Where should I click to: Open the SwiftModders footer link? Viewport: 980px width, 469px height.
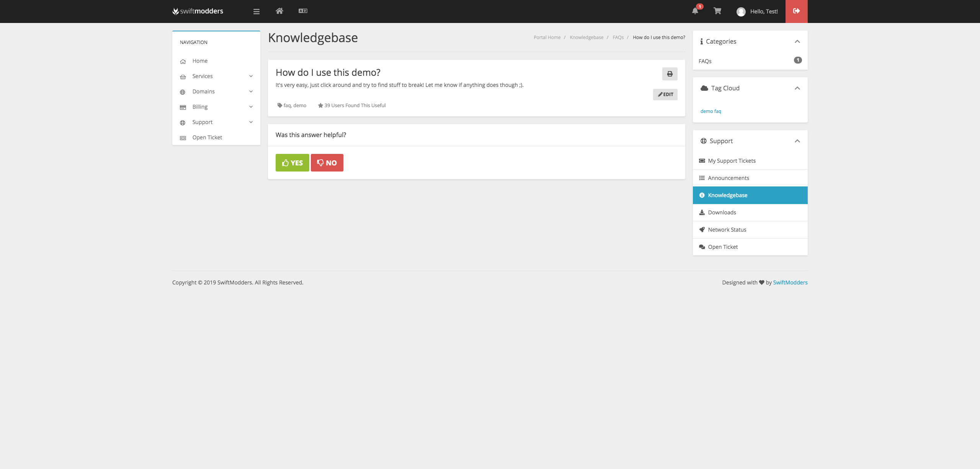(790, 283)
